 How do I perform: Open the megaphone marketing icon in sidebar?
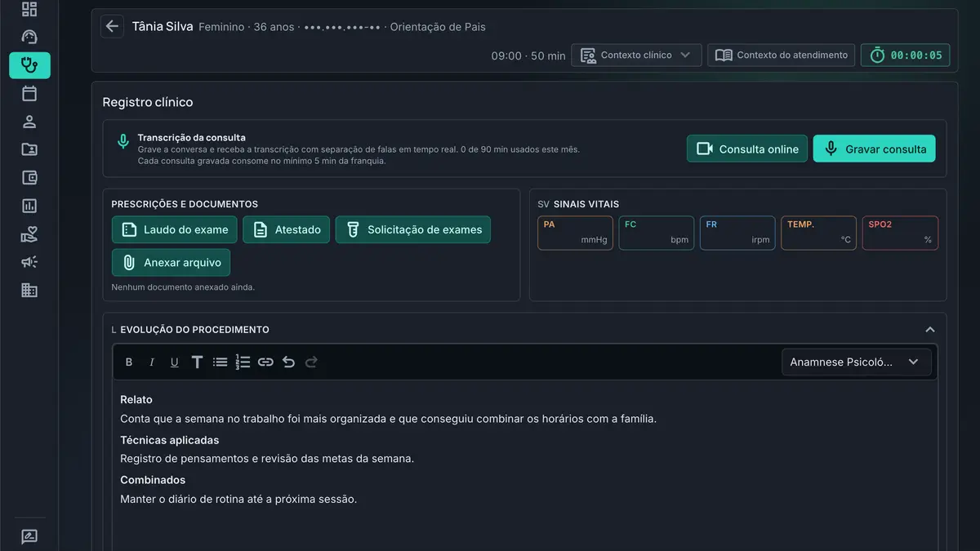pos(29,262)
